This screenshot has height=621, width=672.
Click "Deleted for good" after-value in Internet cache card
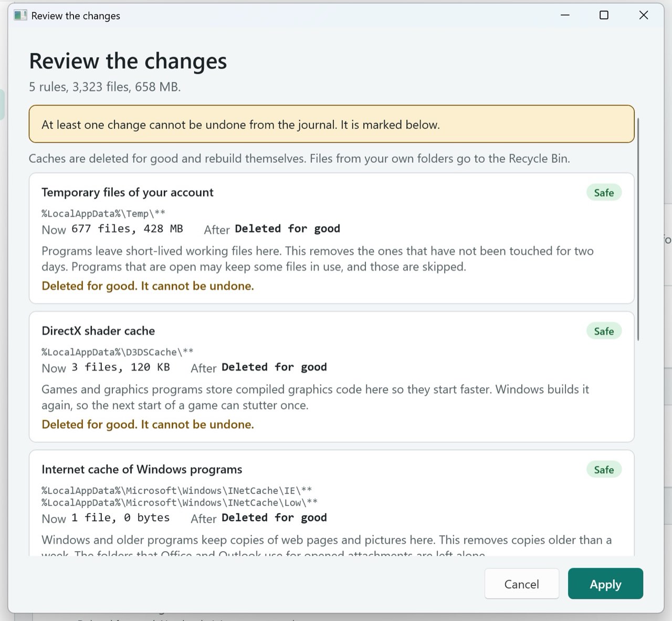[x=275, y=518]
